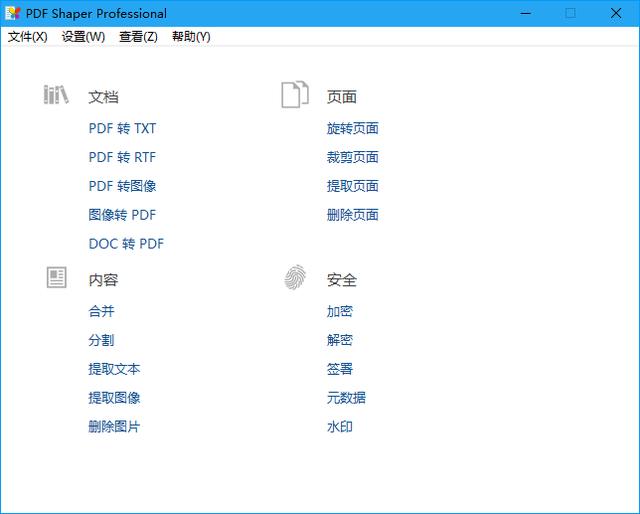Open the 查看(Z) menu
640x514 pixels.
click(x=138, y=37)
